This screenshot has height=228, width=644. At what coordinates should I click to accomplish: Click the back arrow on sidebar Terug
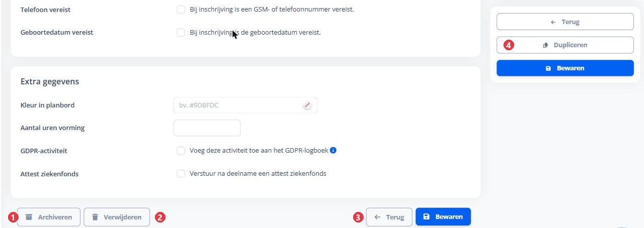pos(553,22)
